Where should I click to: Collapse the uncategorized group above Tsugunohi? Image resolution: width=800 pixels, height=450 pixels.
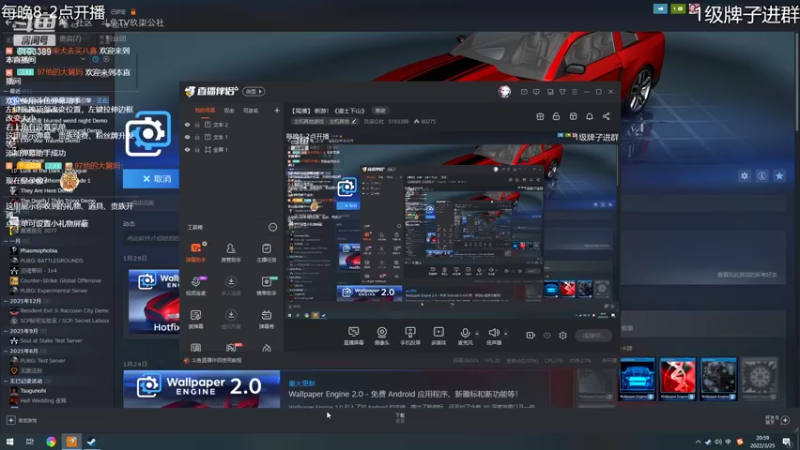tap(6, 381)
